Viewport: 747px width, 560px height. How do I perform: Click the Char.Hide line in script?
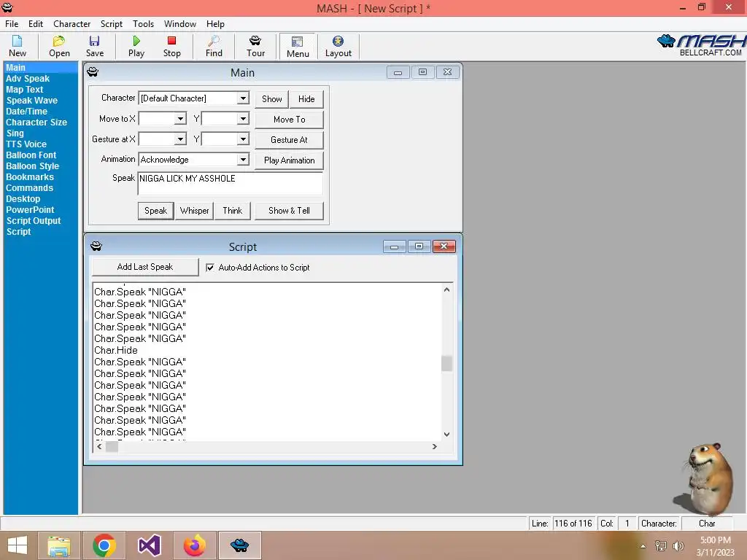pos(116,351)
